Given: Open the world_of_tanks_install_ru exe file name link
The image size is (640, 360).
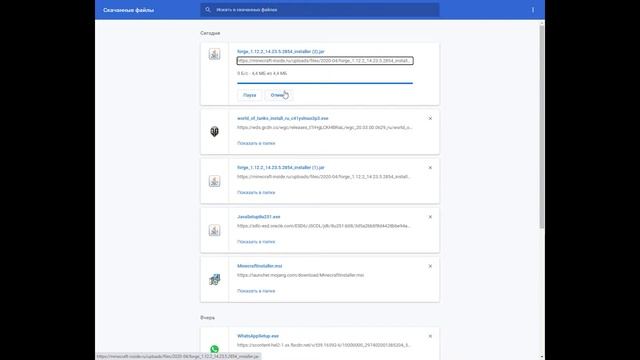Looking at the screenshot, I should (282, 118).
